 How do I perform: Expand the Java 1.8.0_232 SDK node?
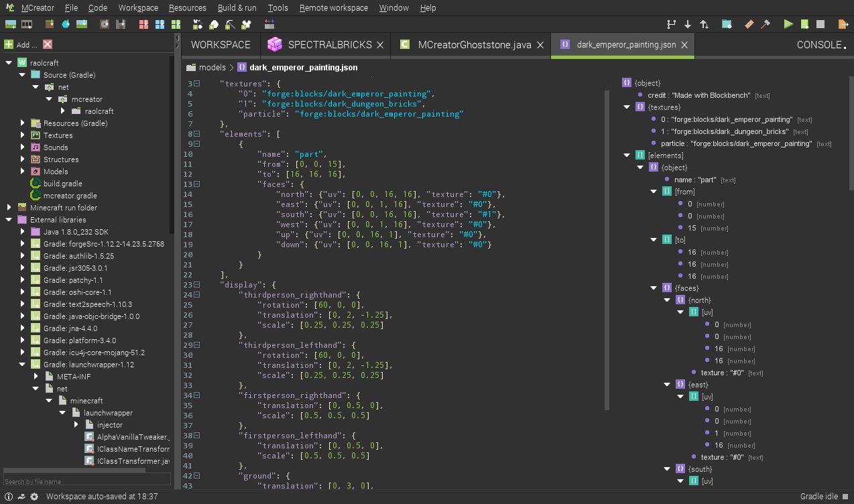22,232
